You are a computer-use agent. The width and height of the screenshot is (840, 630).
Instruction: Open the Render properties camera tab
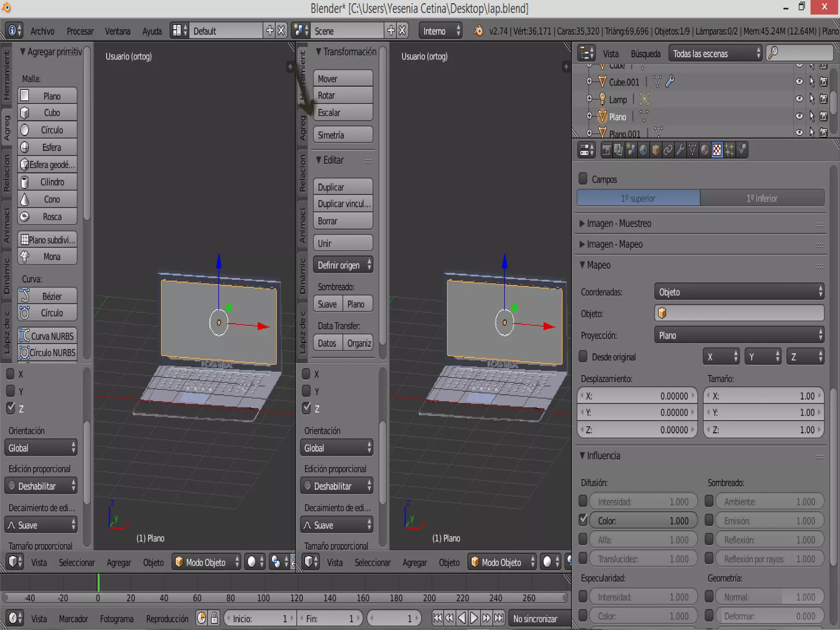(x=607, y=150)
